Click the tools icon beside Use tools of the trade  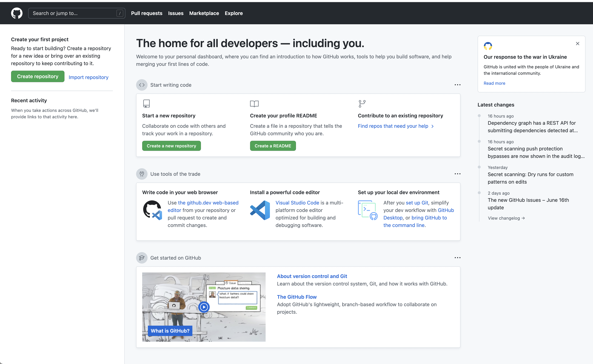[x=142, y=174]
